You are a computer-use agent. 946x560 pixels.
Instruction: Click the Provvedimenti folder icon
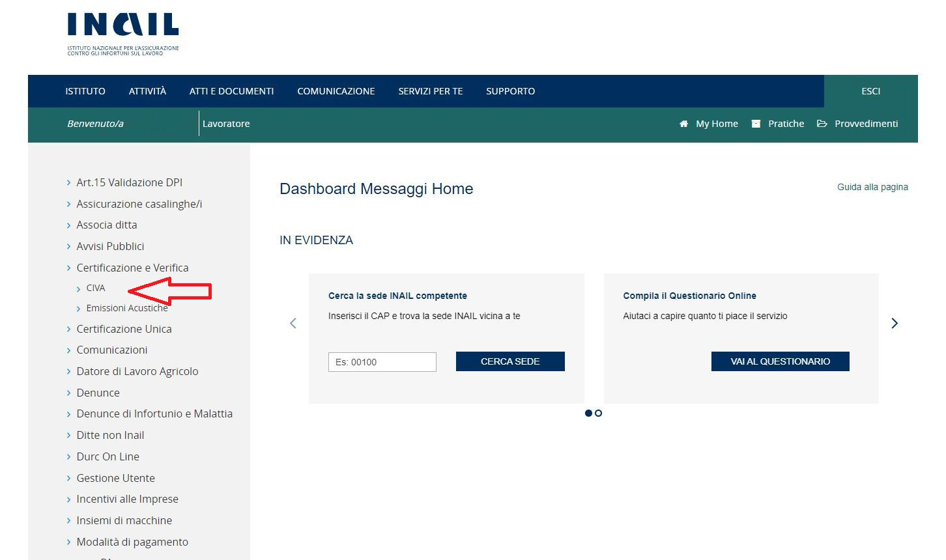[x=822, y=124]
